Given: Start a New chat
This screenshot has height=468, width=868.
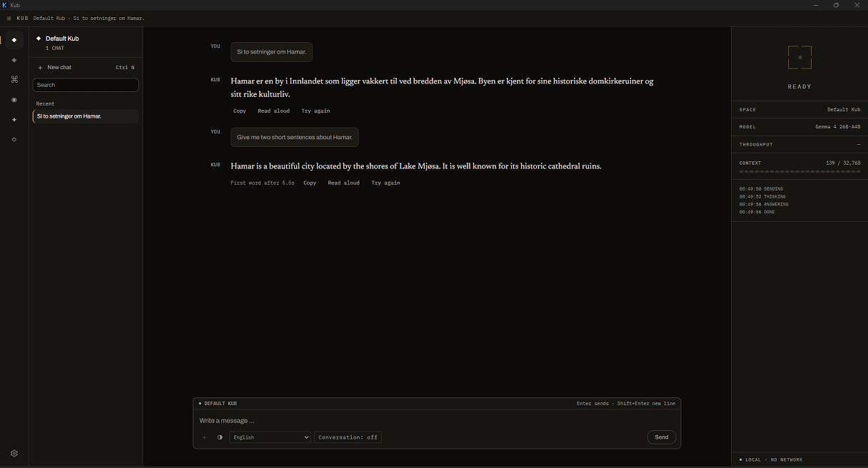Looking at the screenshot, I should pos(86,67).
